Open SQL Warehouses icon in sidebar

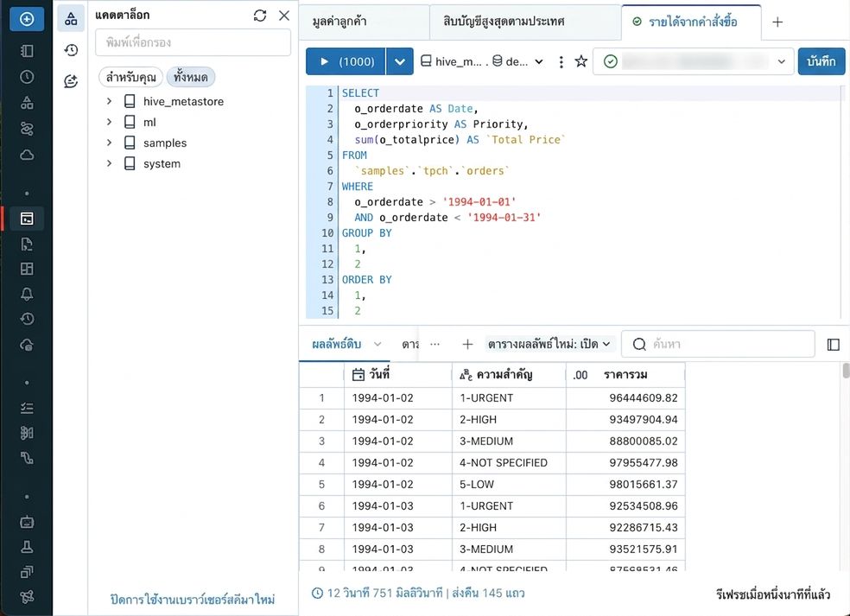tap(27, 345)
